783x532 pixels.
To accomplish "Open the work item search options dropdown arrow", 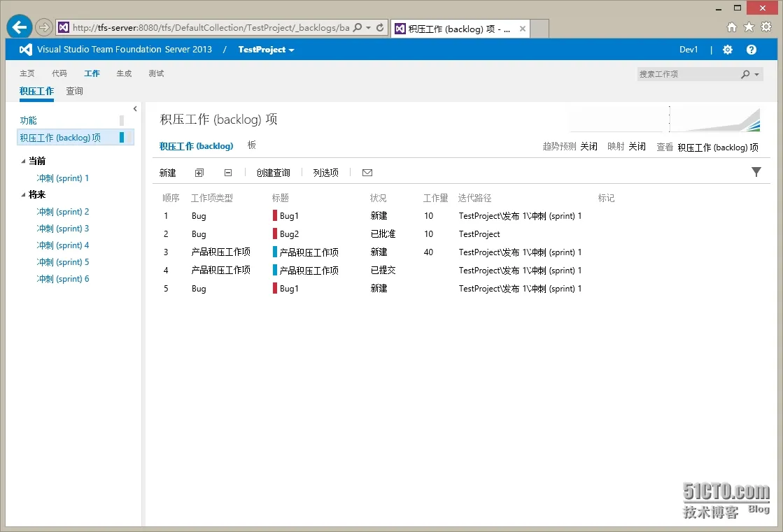I will tap(756, 74).
